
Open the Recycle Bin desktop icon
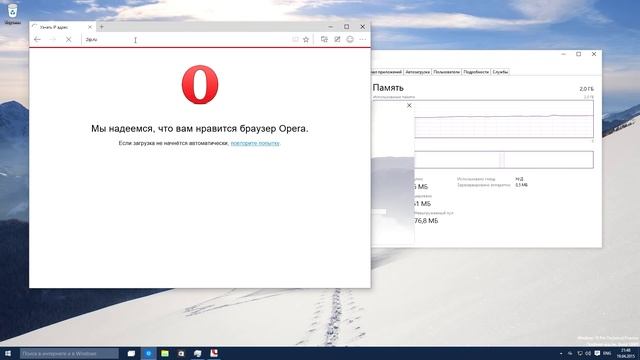coord(13,14)
